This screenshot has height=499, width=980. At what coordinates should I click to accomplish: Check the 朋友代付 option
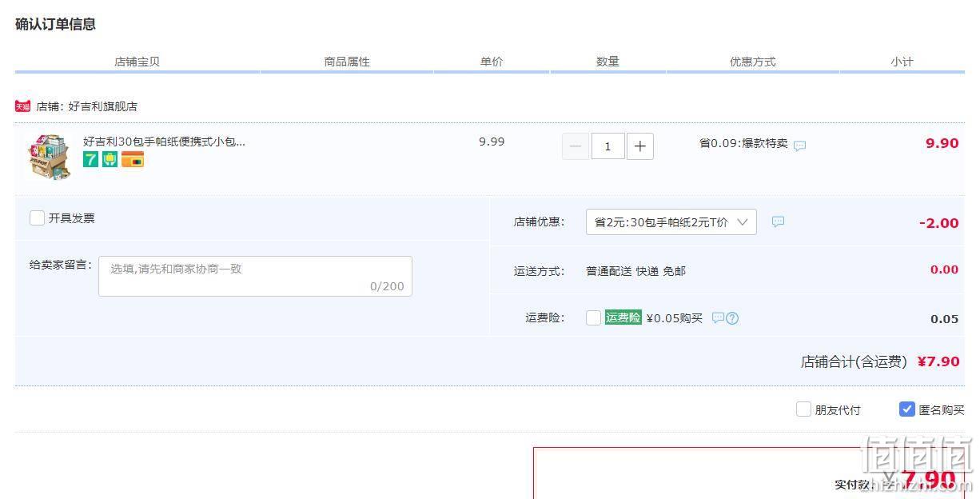pyautogui.click(x=803, y=409)
